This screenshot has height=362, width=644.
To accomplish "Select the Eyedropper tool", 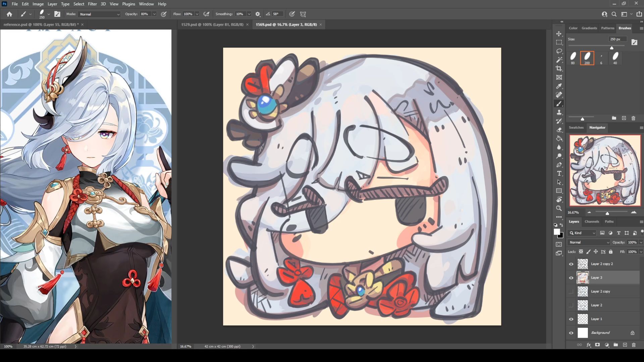I will click(559, 86).
